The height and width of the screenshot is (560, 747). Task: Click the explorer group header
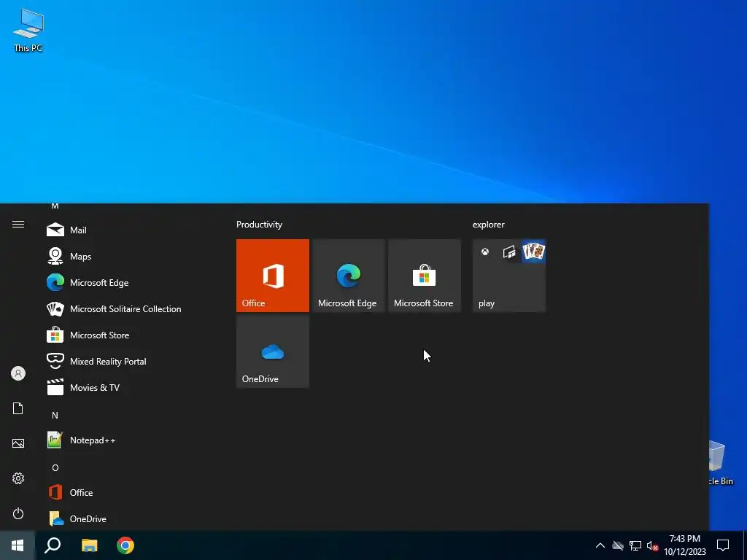click(488, 225)
